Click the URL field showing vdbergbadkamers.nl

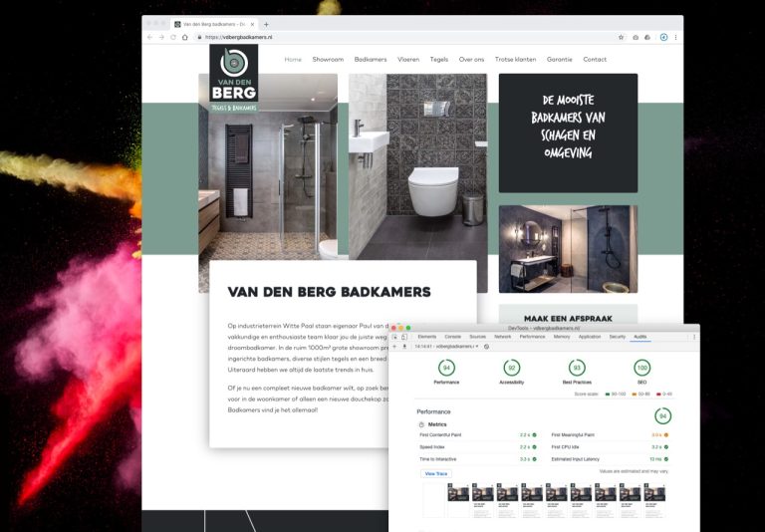pos(405,37)
